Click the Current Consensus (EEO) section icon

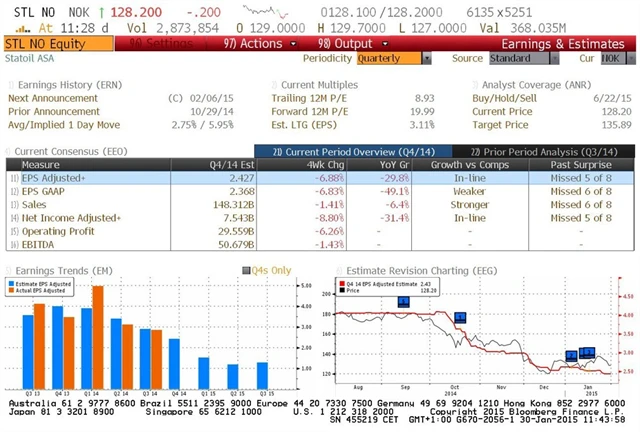tap(10, 150)
